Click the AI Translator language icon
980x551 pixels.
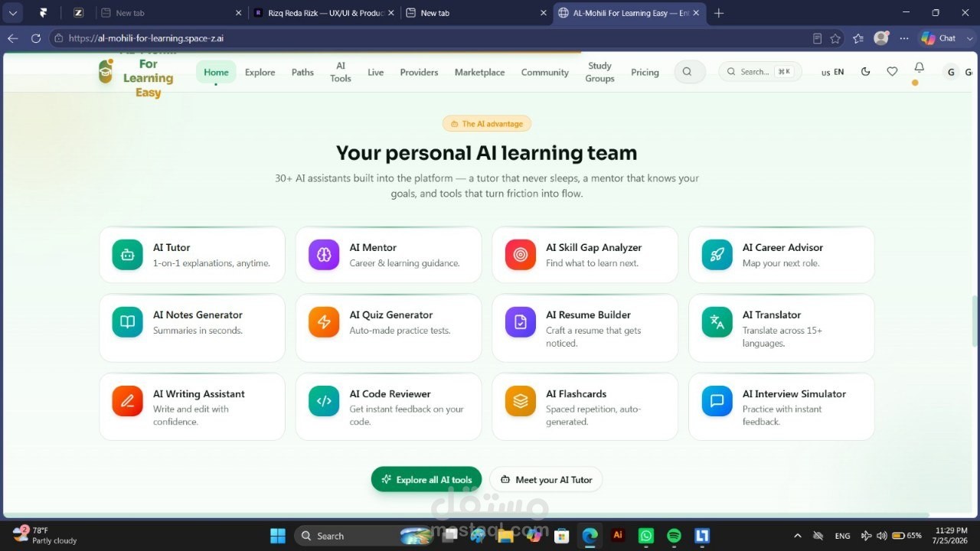tap(717, 322)
